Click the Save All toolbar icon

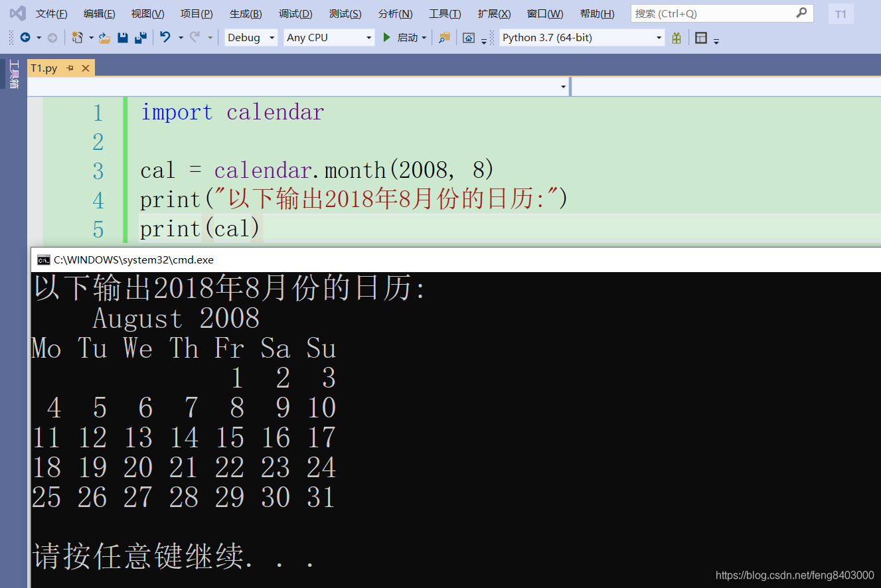[x=140, y=38]
